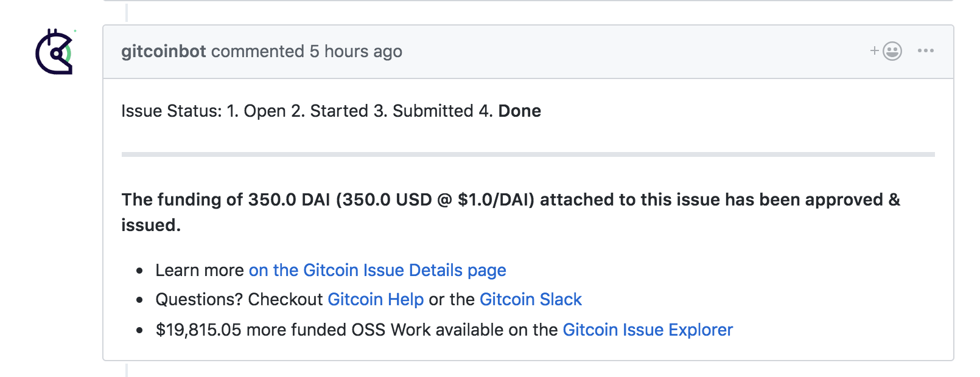Select the bold Done status text
This screenshot has width=980, height=377.
point(519,111)
